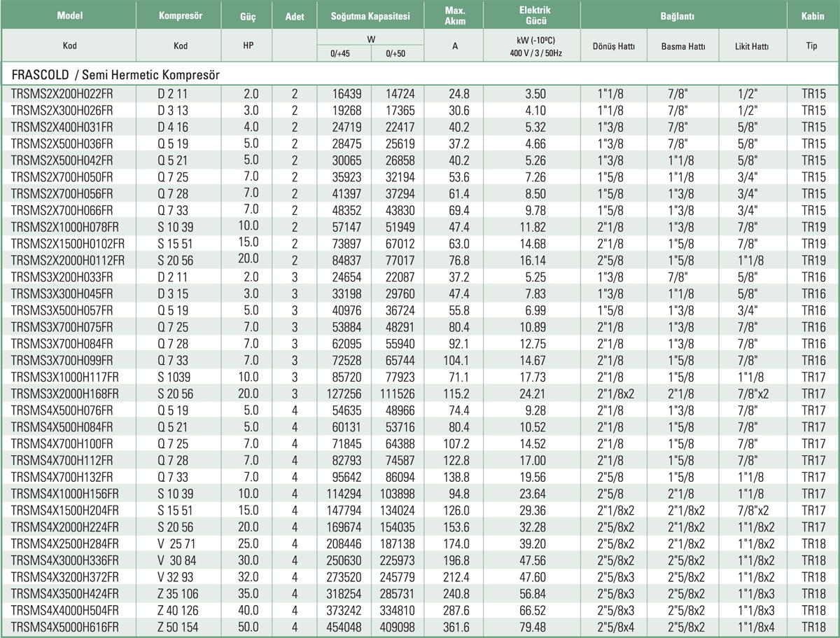Click the 0/+45 capacity subheader
Viewport: 840px width, 638px height.
coord(343,53)
